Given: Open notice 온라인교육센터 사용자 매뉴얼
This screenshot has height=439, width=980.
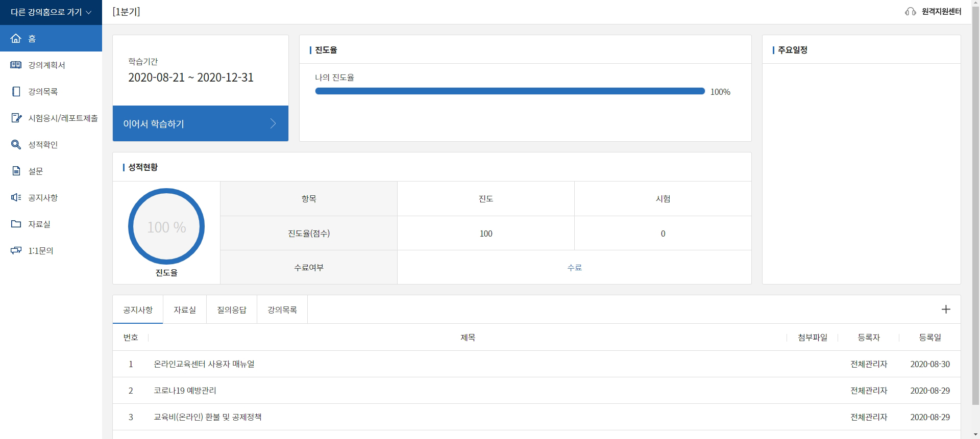Looking at the screenshot, I should click(204, 364).
